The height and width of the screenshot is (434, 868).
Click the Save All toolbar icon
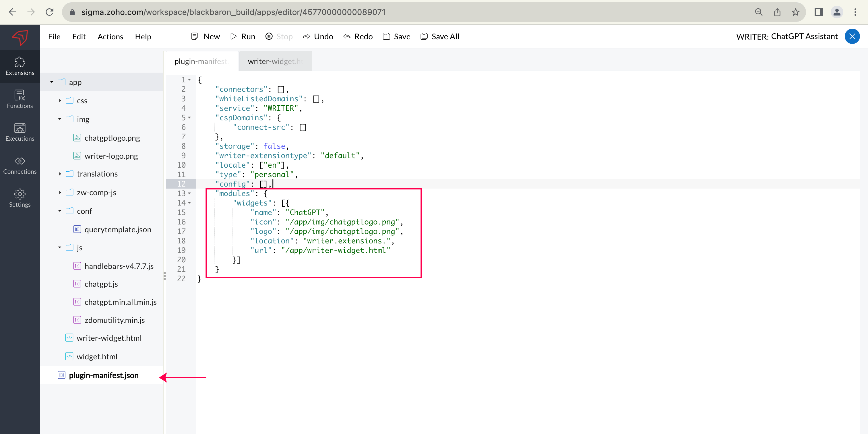(424, 36)
